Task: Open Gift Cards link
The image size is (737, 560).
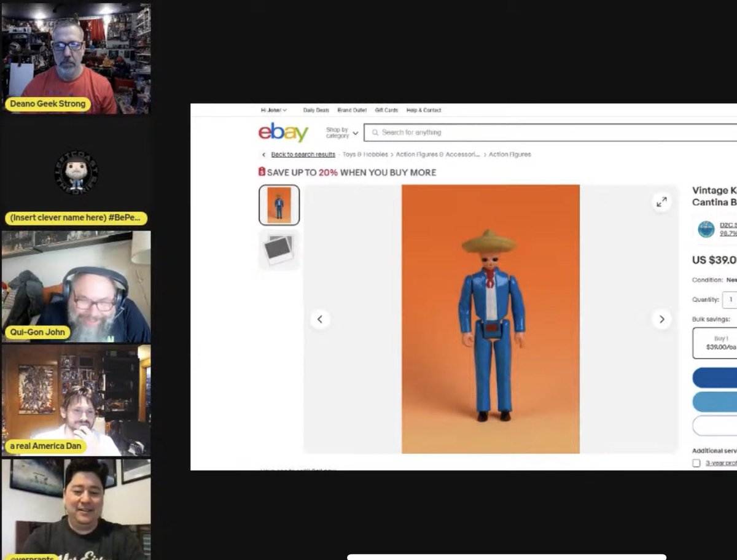Action: click(386, 110)
